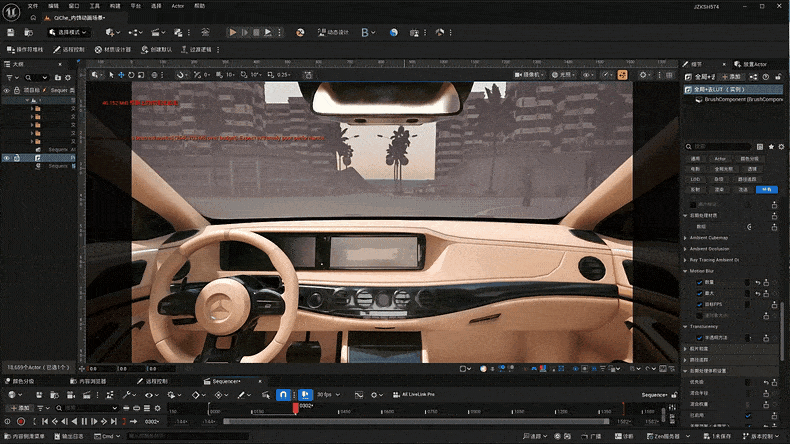This screenshot has height=444, width=790.
Task: Click the outliner new folder icon
Action: 57,78
